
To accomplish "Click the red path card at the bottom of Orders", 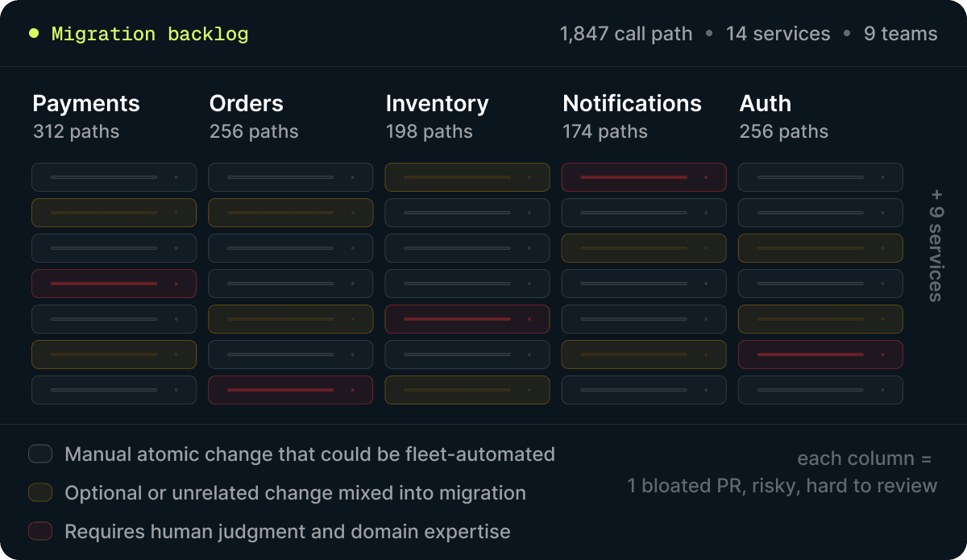I will [x=291, y=390].
